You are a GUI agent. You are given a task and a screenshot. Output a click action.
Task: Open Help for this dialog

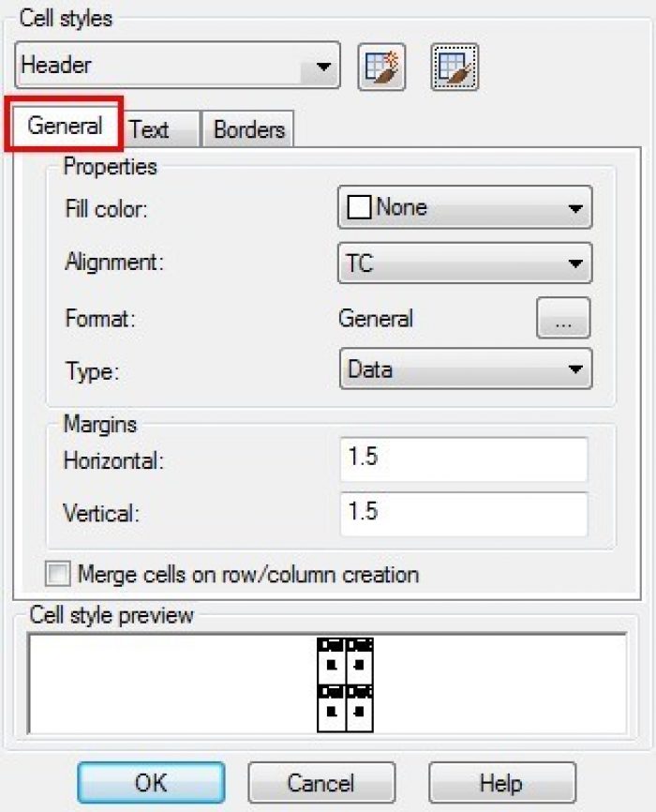[x=501, y=783]
